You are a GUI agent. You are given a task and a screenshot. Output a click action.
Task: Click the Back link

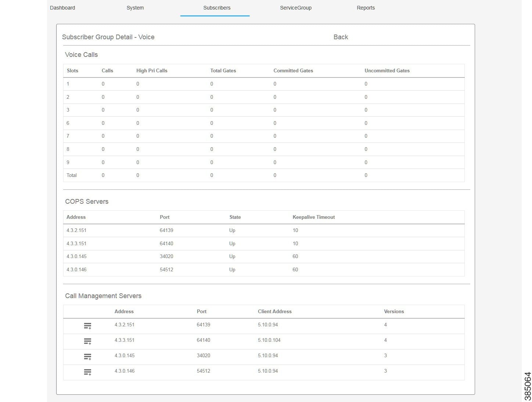[x=340, y=37]
